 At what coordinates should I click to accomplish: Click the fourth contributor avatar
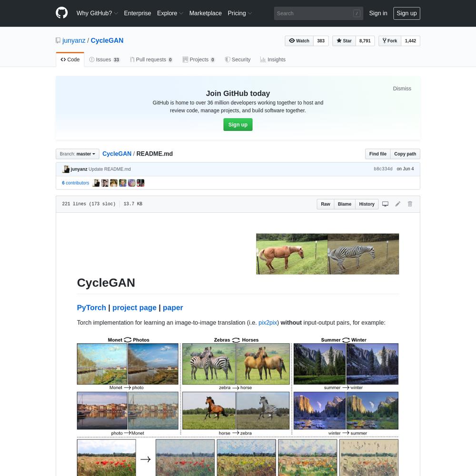123,183
